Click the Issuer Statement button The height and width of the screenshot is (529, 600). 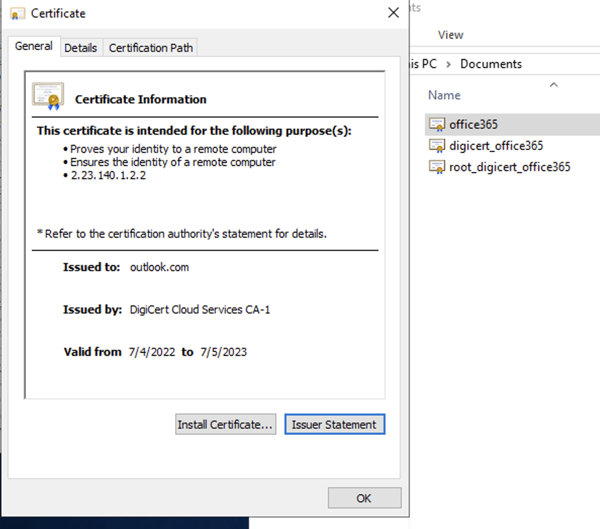click(334, 424)
